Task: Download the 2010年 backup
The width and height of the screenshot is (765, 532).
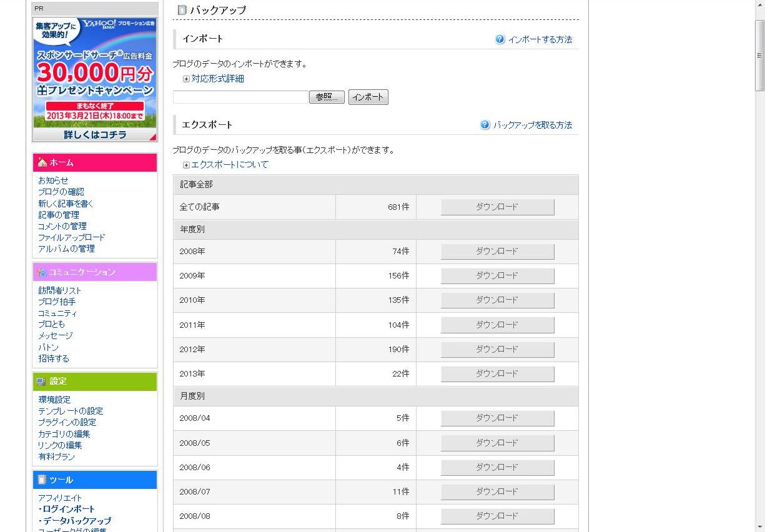Action: click(x=497, y=300)
